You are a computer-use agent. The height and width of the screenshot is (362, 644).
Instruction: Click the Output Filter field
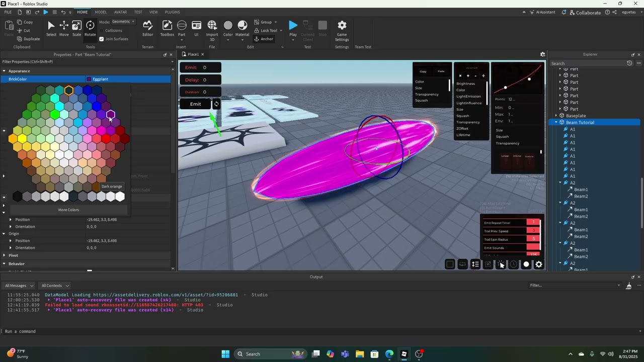[x=575, y=285]
